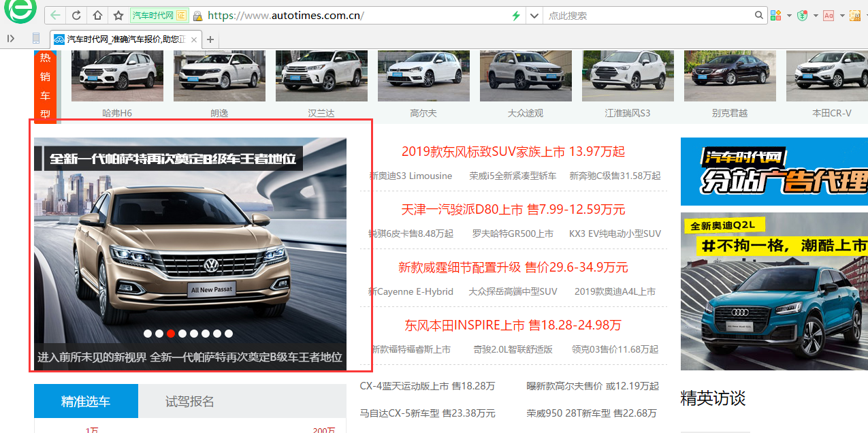Open headline 东风本田INSPIRE上市

(x=513, y=325)
